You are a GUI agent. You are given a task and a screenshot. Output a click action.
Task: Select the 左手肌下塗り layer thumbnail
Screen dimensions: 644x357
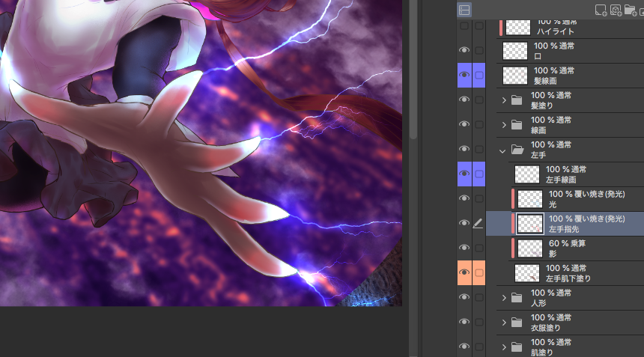[527, 273]
